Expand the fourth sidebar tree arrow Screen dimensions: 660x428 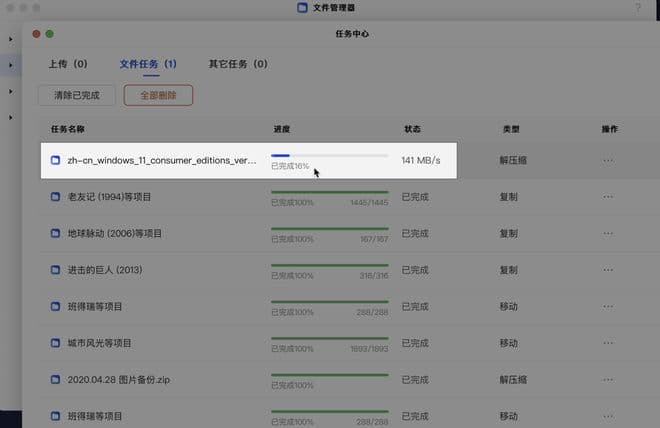coord(11,118)
